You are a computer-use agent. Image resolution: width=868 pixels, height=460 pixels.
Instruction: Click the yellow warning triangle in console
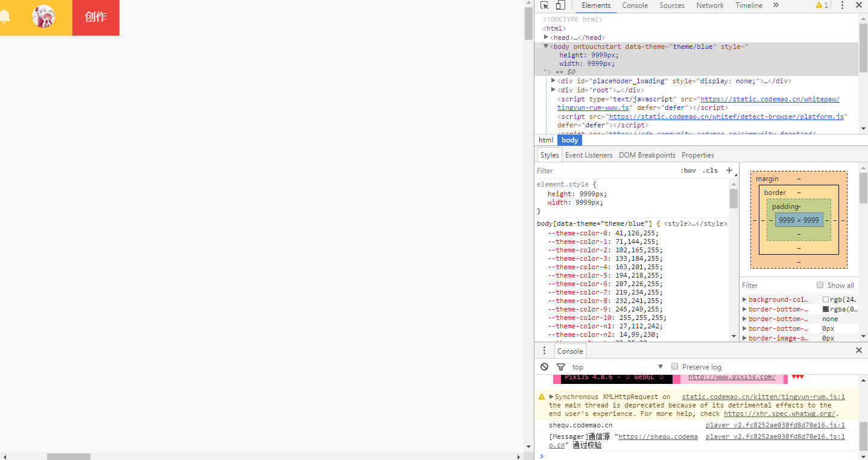[x=542, y=397]
